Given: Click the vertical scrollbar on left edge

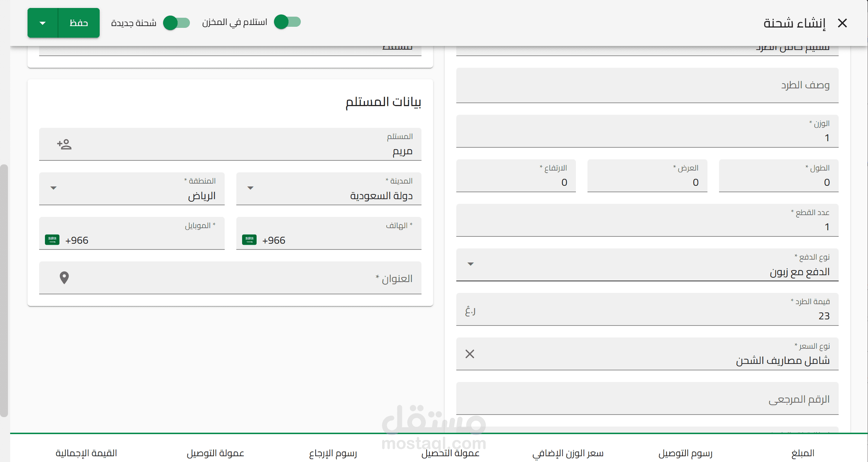Looking at the screenshot, I should point(4,290).
